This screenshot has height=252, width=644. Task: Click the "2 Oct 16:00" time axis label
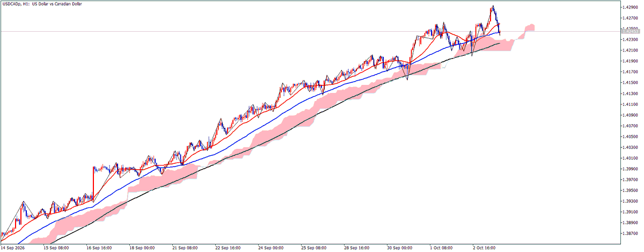[x=484, y=248]
